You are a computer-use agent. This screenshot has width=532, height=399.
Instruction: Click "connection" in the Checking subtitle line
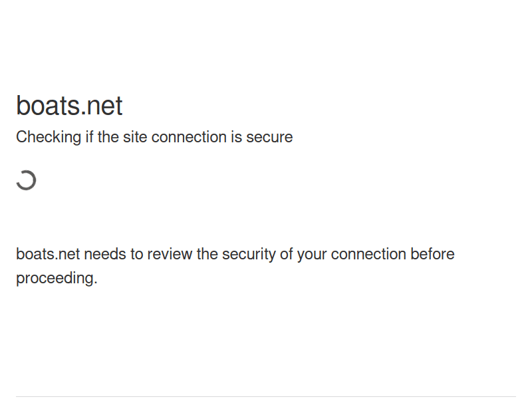click(189, 138)
